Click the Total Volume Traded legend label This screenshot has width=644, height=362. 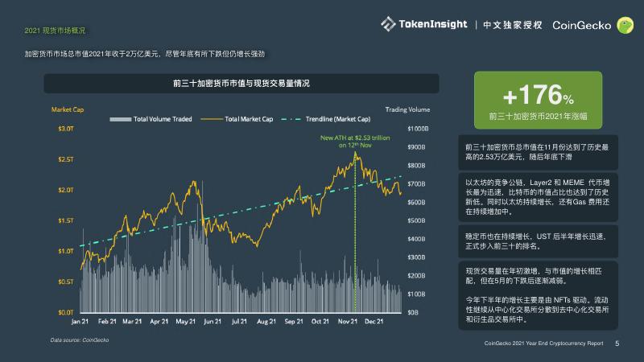pos(163,119)
